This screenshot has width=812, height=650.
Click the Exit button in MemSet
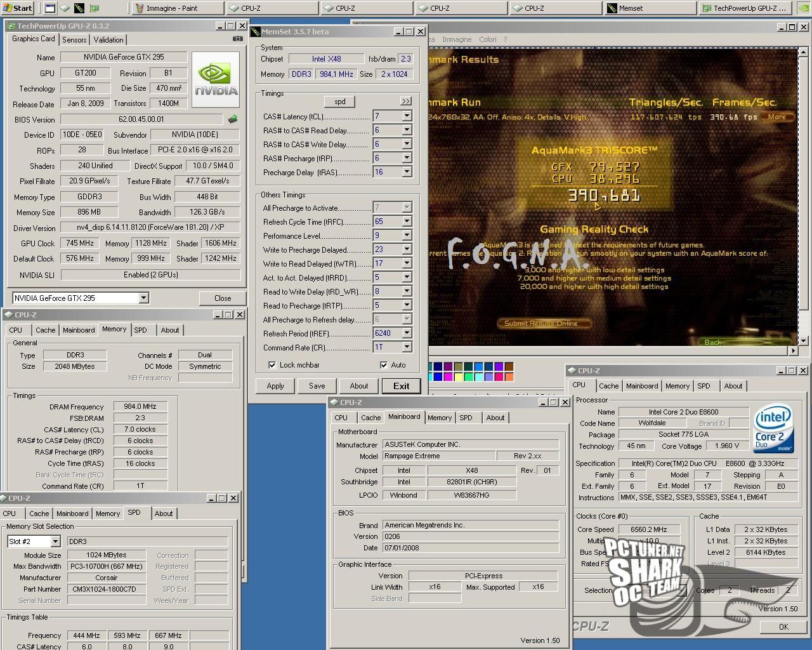pos(401,386)
